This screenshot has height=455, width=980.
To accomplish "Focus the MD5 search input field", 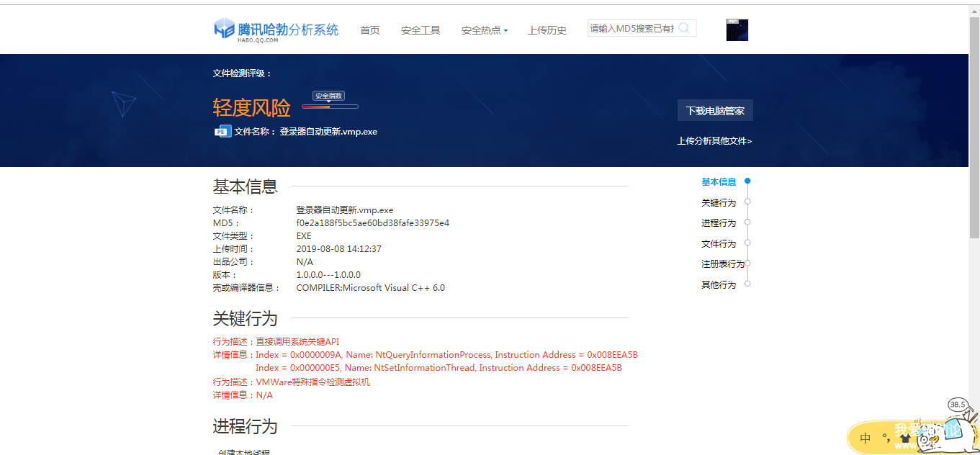I will pos(631,28).
